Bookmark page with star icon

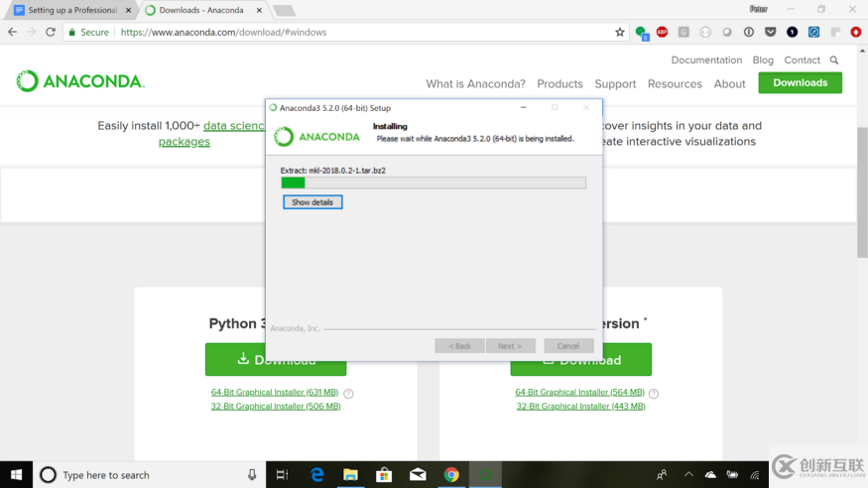tap(619, 32)
